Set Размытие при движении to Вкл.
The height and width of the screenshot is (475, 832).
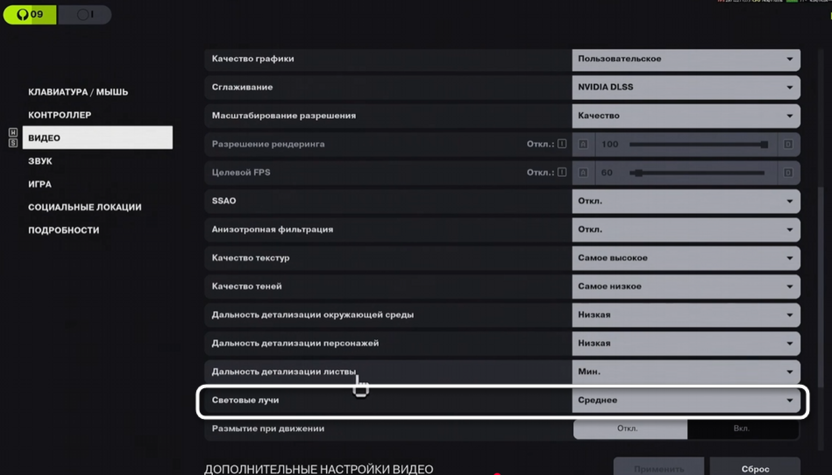click(x=743, y=429)
